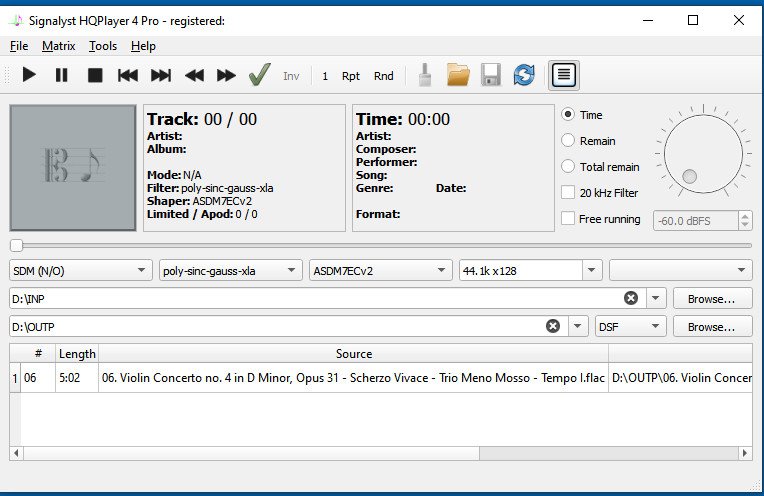
Task: Browse for the D:\OUTP output folder
Action: tap(711, 327)
